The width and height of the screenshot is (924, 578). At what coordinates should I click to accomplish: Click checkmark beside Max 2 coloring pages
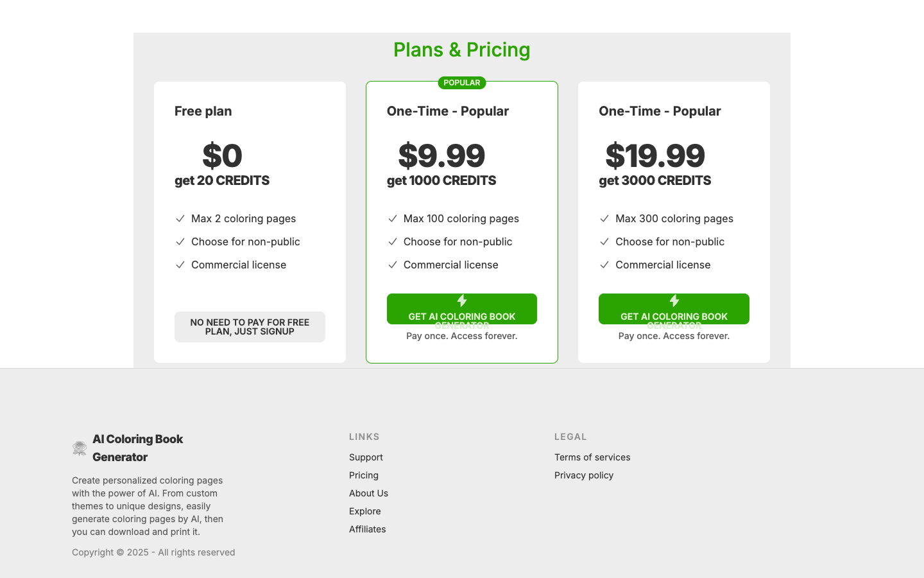tap(180, 219)
